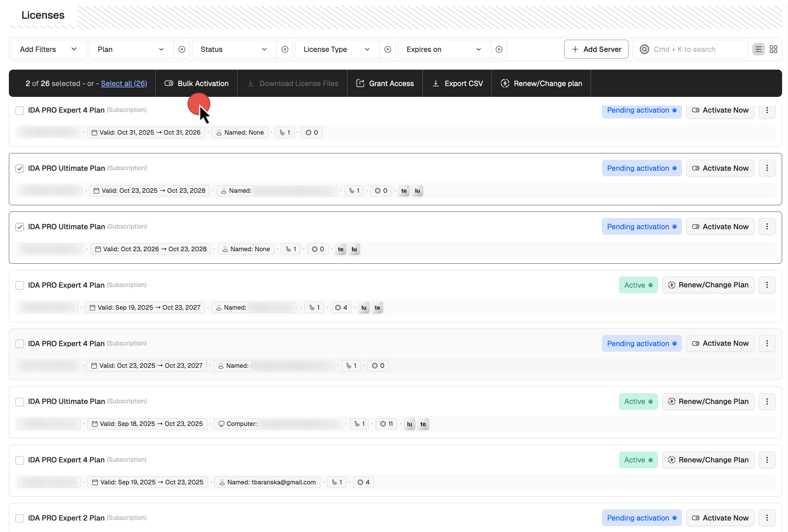Click the Cmd + K search field
The image size is (788, 532).
pos(690,49)
